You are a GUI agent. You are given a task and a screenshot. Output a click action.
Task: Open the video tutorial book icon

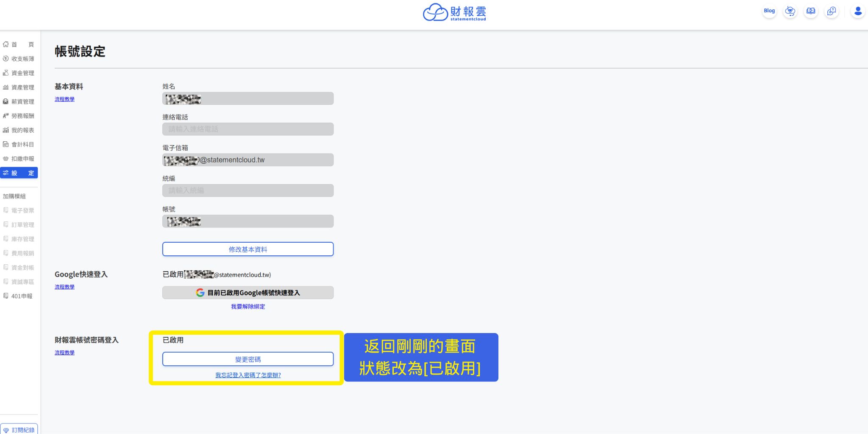(811, 11)
